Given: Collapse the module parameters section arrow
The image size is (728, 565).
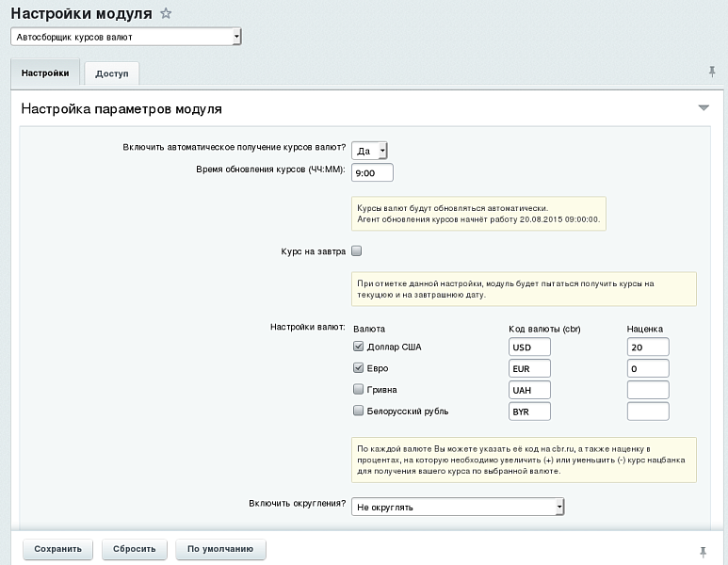Looking at the screenshot, I should [x=704, y=108].
